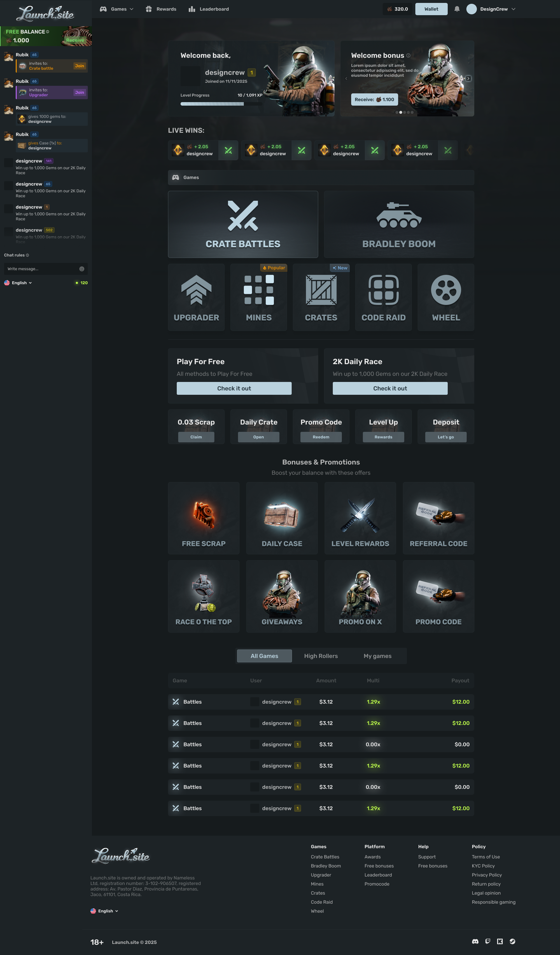Claim the 0.03 Scrap reward
Image resolution: width=560 pixels, height=955 pixels.
(196, 437)
